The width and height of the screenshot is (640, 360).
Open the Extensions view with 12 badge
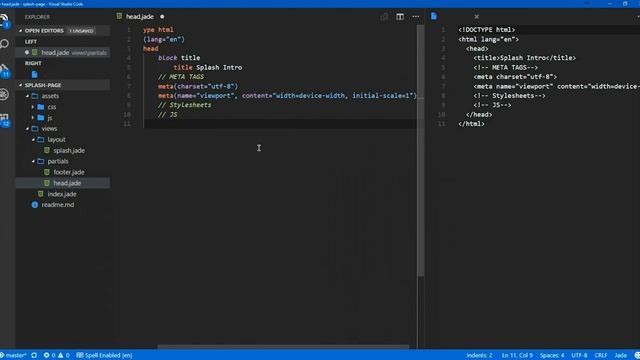4,120
